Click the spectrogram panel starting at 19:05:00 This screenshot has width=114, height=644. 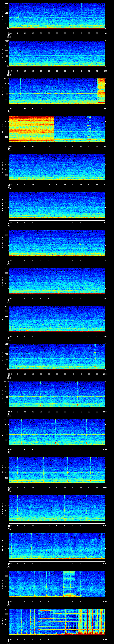[x=57, y=205]
